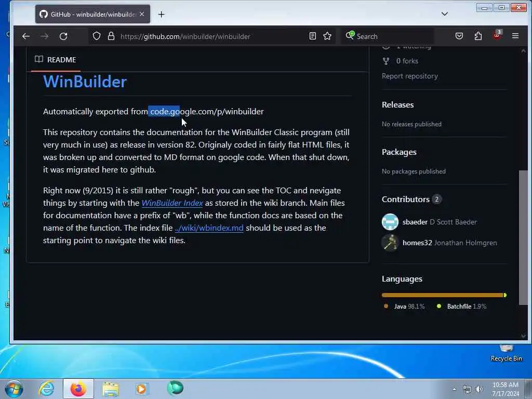Open the Firefox hamburger menu
Viewport: 532px width, 399px height.
(x=515, y=36)
